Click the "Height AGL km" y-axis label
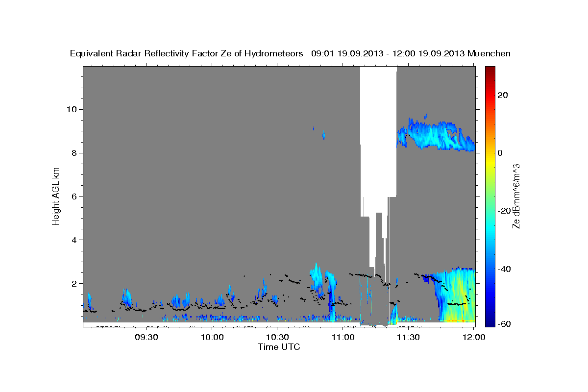588x392 pixels. (56, 196)
